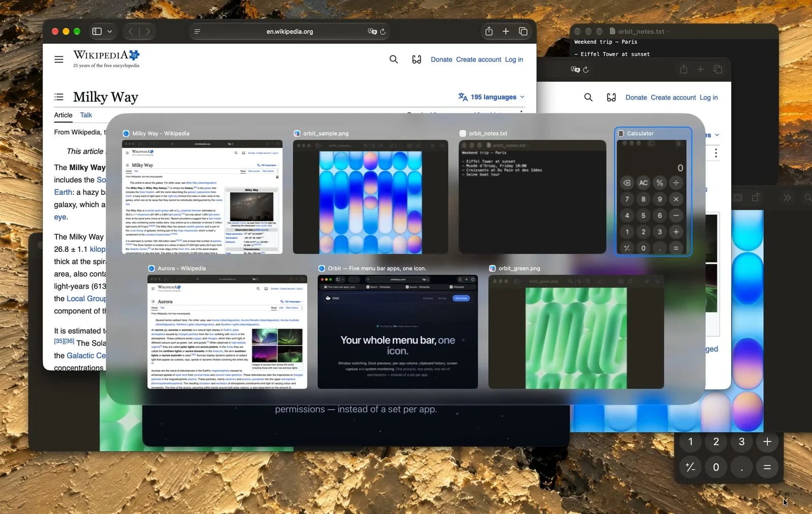Select the Orbit Five menu bar apps thumbnail
This screenshot has height=514, width=812.
pyautogui.click(x=398, y=332)
